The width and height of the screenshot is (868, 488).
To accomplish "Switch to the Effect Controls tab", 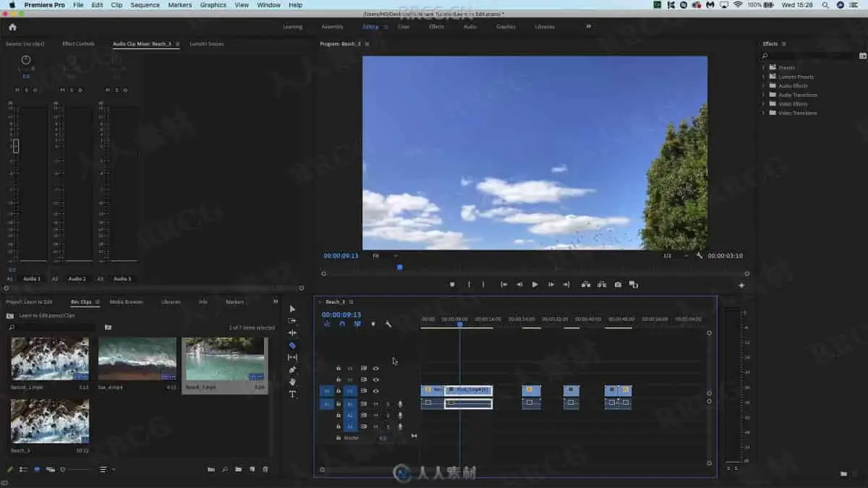I will pyautogui.click(x=78, y=44).
